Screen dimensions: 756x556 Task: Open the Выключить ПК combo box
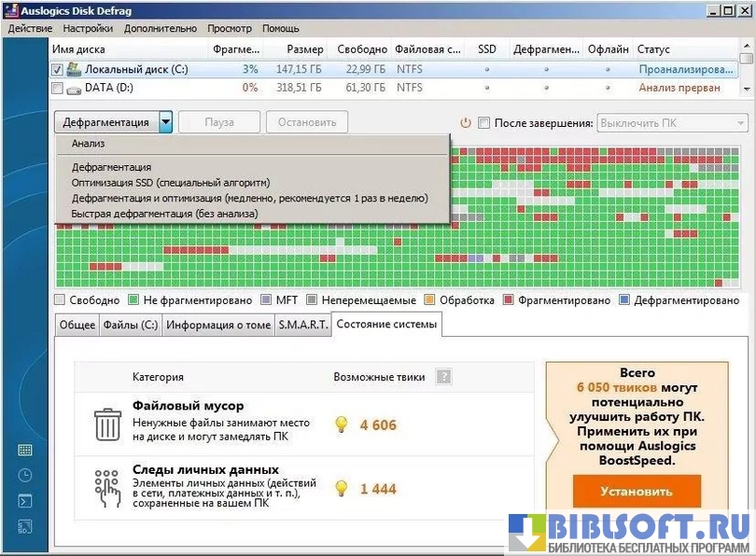pos(672,123)
